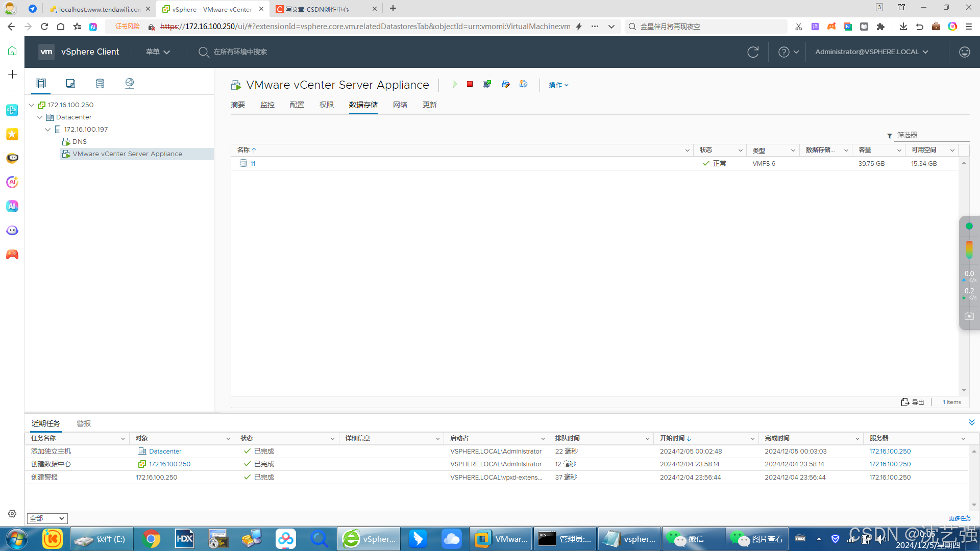Screen dimensions: 980x551
Task: Collapse the 172.16.100.250 vCenter node
Action: 32,105
